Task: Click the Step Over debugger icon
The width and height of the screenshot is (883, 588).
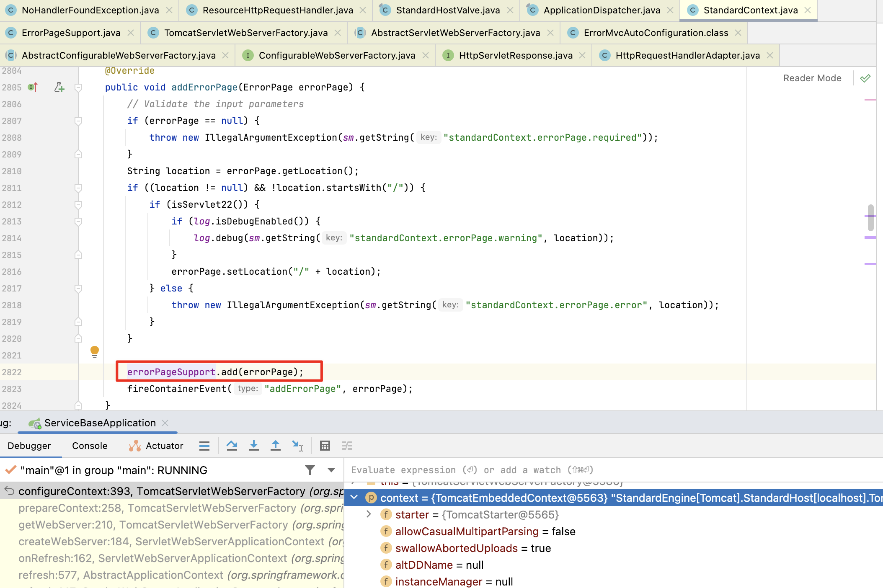Action: pyautogui.click(x=232, y=446)
